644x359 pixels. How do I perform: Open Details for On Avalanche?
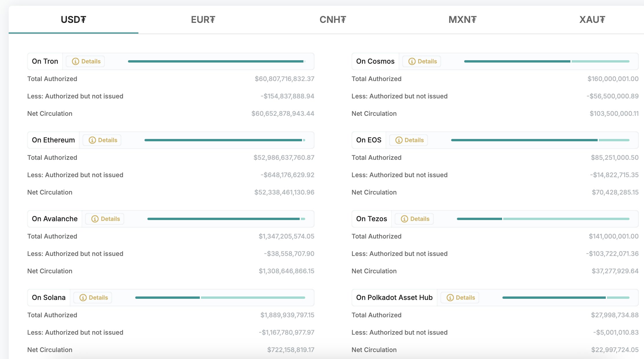point(105,219)
